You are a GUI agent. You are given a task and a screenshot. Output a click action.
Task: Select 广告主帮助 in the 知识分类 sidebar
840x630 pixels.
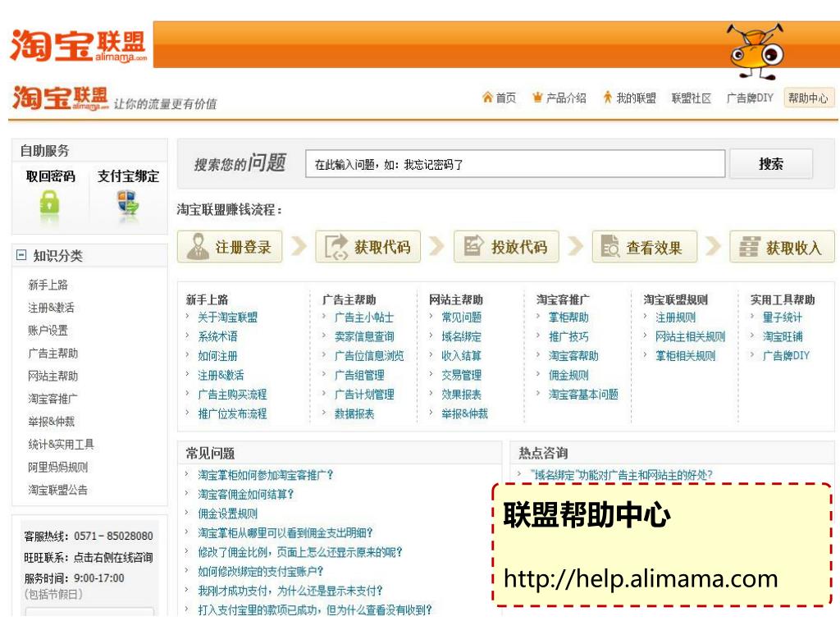point(53,354)
